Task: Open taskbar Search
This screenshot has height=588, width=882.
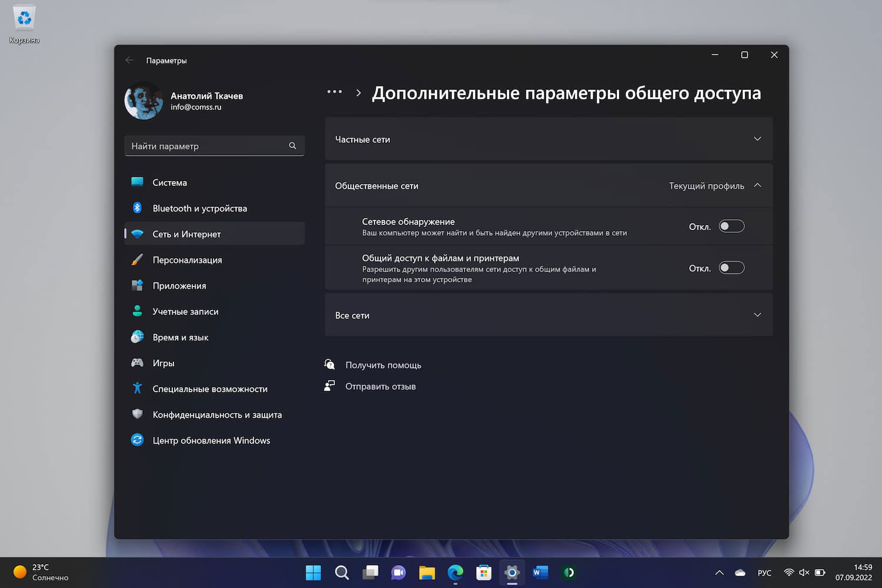Action: coord(342,572)
